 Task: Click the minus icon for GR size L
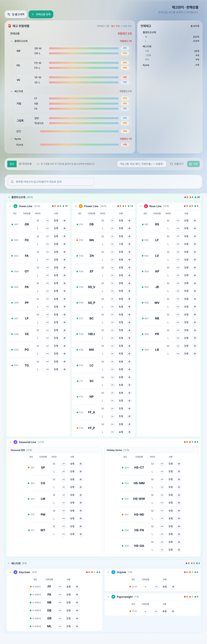(x=47, y=228)
